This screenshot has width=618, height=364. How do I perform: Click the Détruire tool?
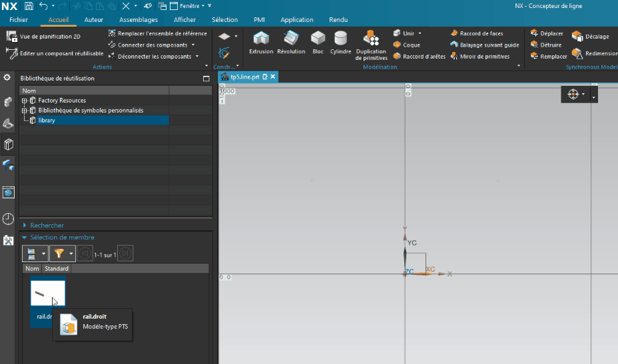coord(546,45)
